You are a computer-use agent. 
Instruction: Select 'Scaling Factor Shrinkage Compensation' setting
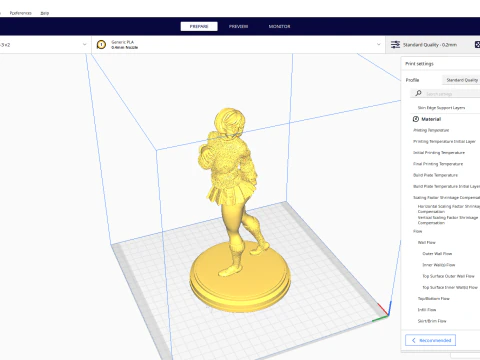click(x=446, y=198)
